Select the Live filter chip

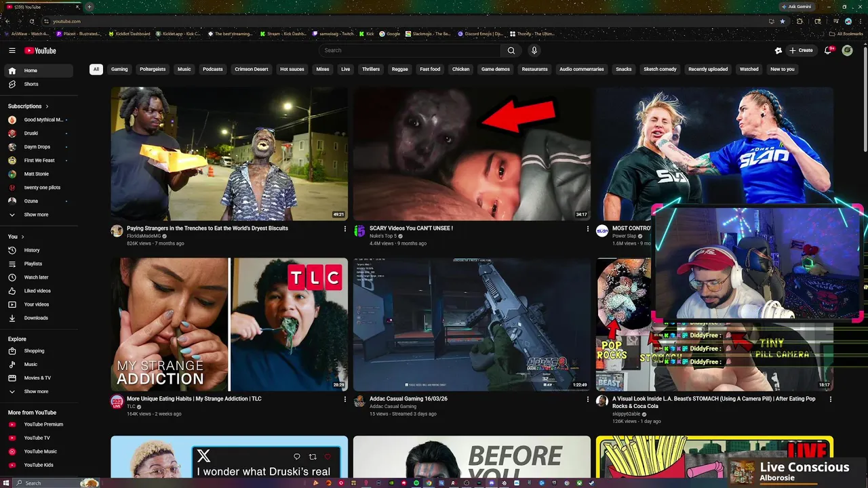coord(346,69)
